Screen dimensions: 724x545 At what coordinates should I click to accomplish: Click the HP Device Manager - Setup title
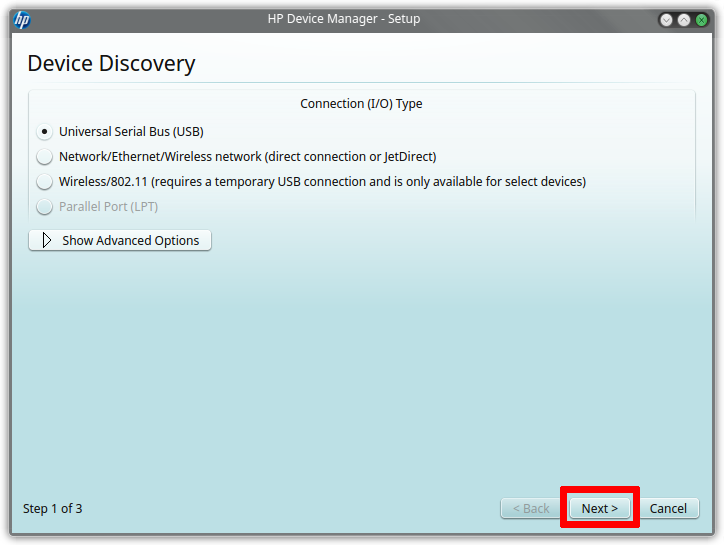pos(344,19)
